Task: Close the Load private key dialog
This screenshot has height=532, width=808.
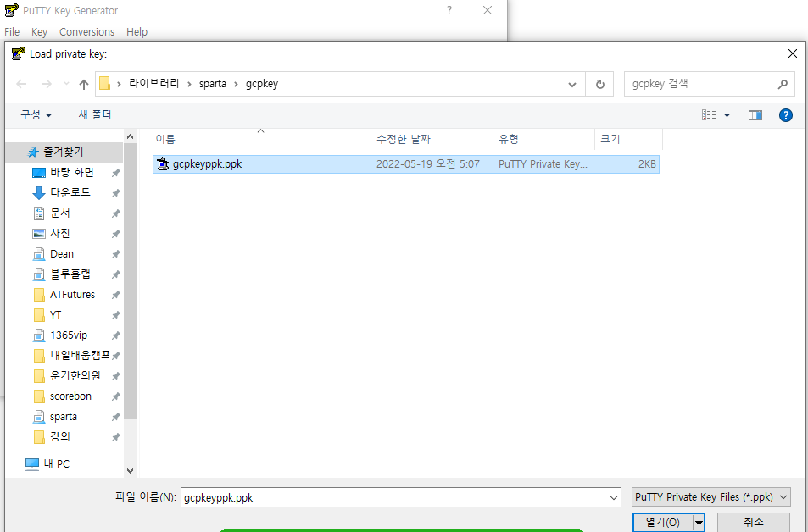Action: [793, 53]
